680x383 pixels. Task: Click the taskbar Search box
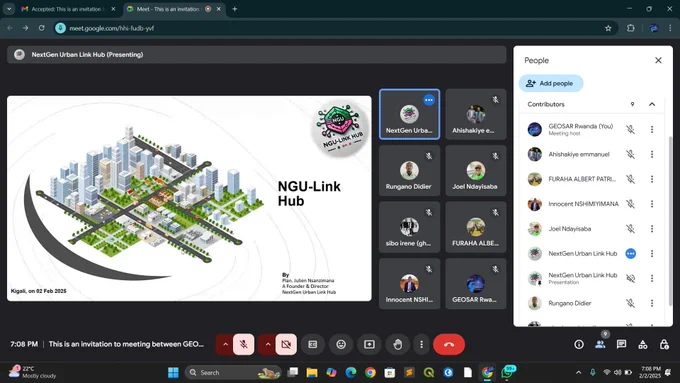(233, 373)
